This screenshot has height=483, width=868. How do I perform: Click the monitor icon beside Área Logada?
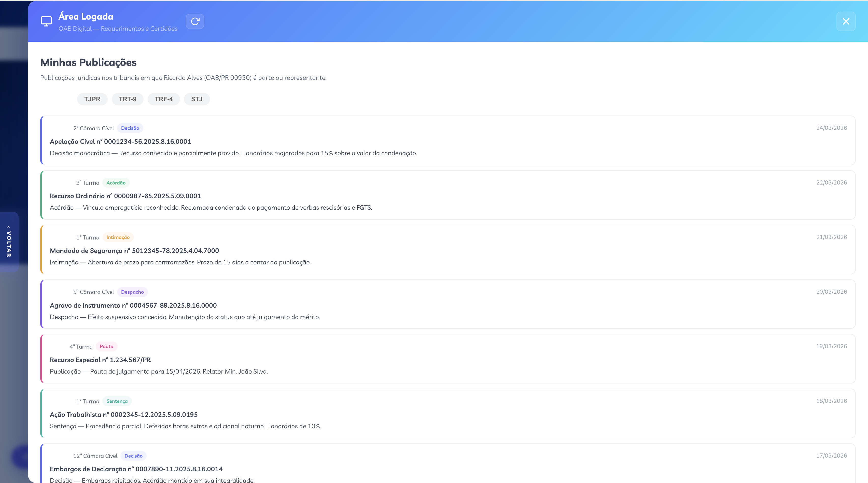click(x=46, y=22)
